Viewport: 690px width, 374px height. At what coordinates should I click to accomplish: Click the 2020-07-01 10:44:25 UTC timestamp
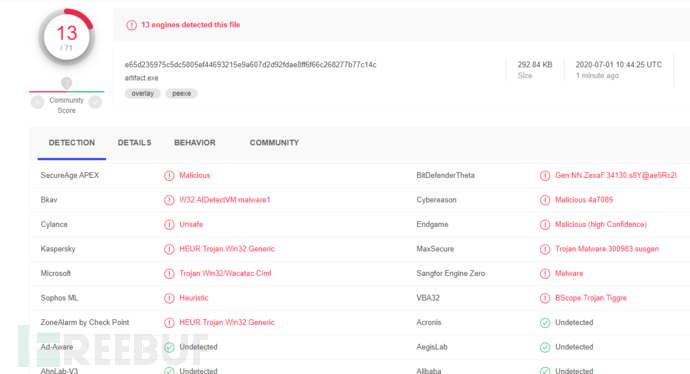pos(619,65)
